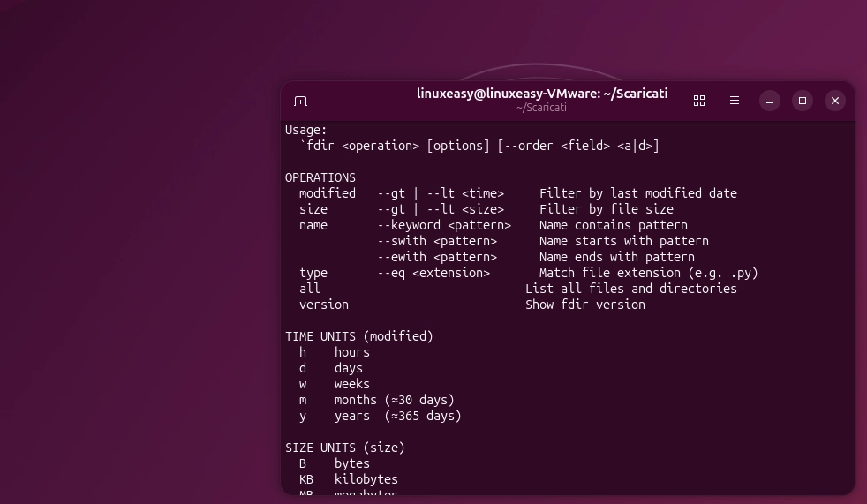Click the window title linuxeasy@linuxeasy-VMware
867x504 pixels.
pyautogui.click(x=542, y=94)
